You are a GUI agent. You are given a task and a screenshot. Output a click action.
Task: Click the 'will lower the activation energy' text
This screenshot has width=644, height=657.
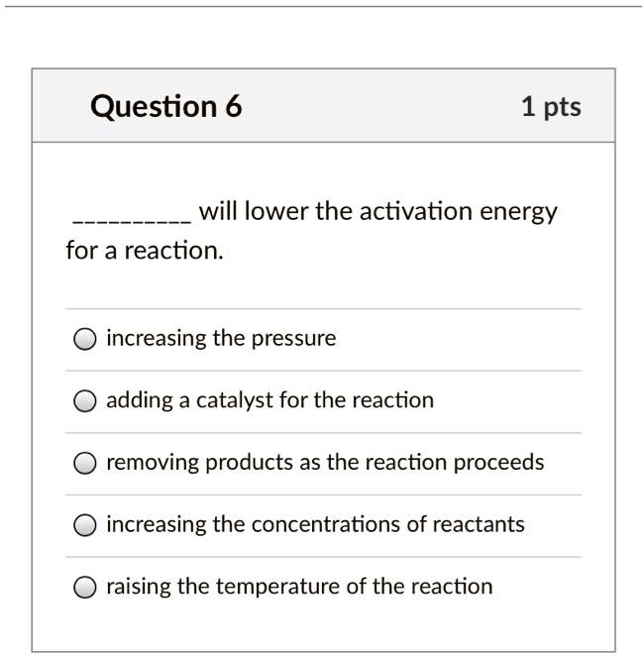tap(378, 212)
